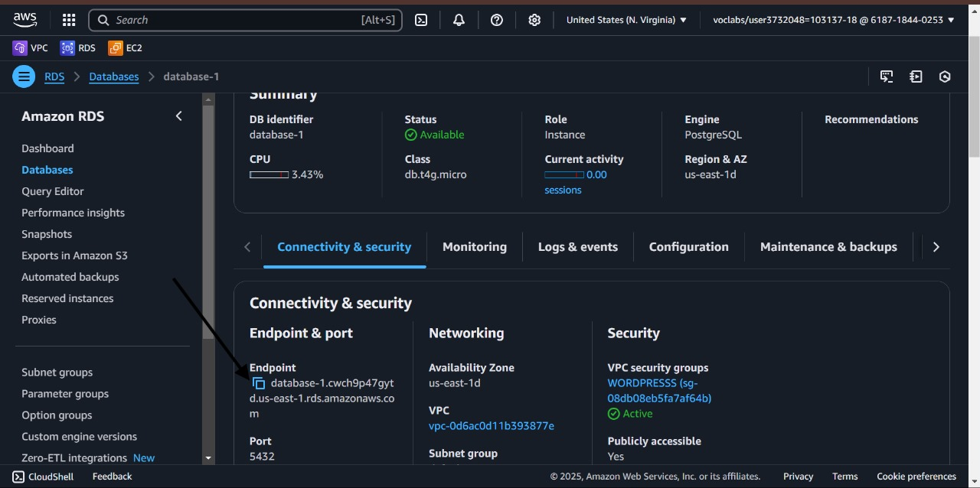Open the voclabs account dropdown
This screenshot has width=980, height=488.
[x=834, y=20]
